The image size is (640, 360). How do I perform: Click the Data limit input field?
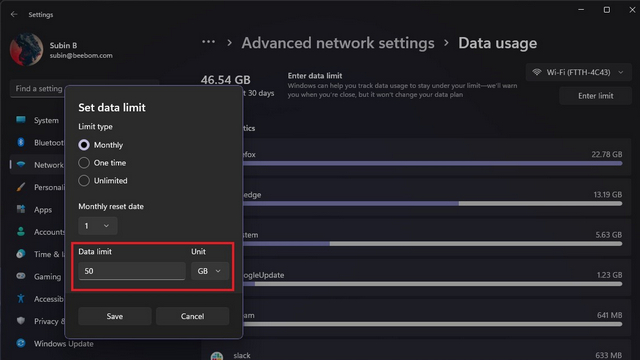tap(132, 271)
